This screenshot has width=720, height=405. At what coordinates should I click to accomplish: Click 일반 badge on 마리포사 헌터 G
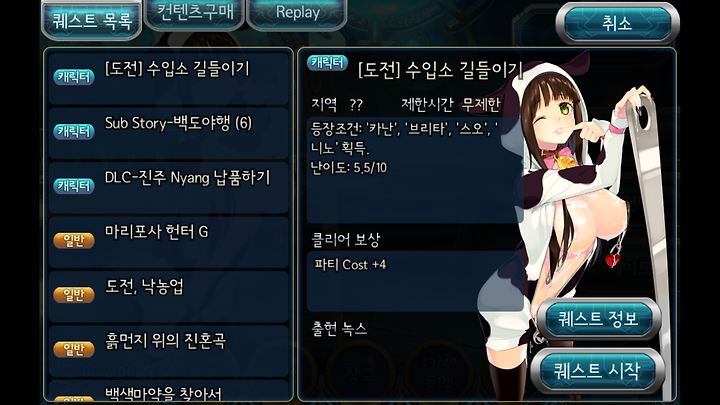click(x=73, y=240)
